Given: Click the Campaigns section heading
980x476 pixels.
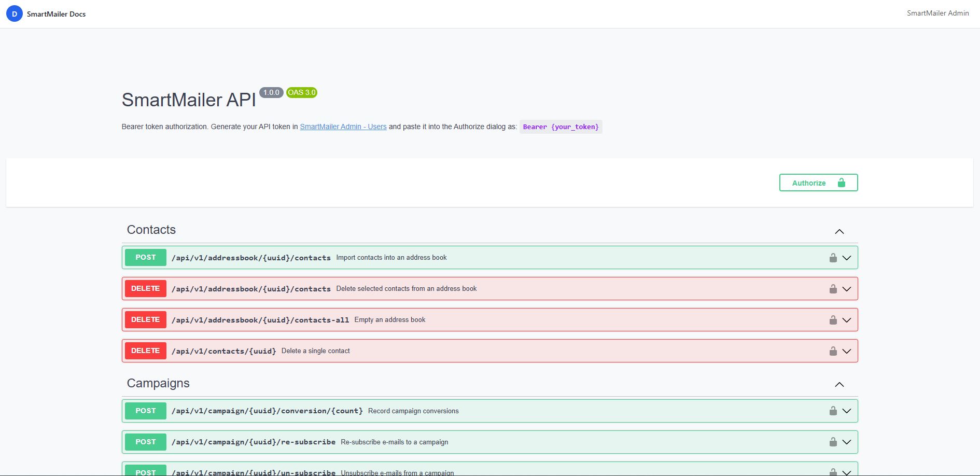Looking at the screenshot, I should 158,383.
